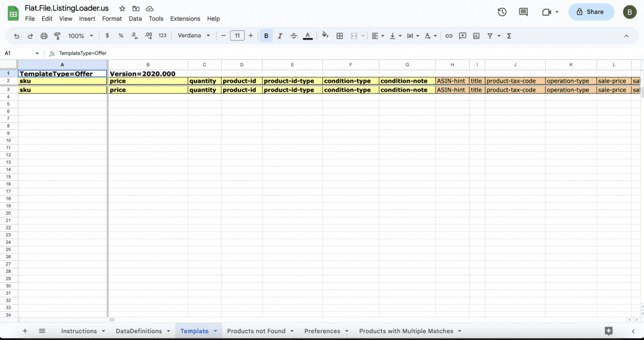Select the paint format roller icon
This screenshot has width=644, height=340.
click(57, 36)
